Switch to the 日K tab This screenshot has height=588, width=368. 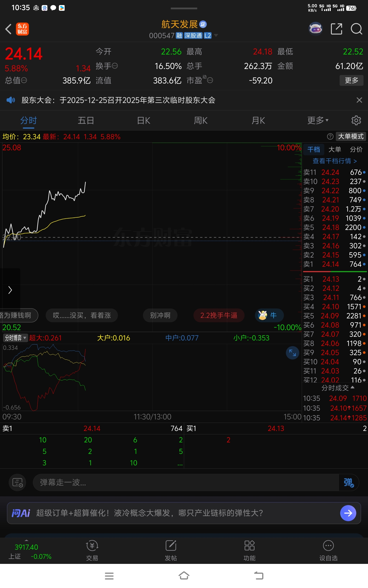[x=144, y=121]
